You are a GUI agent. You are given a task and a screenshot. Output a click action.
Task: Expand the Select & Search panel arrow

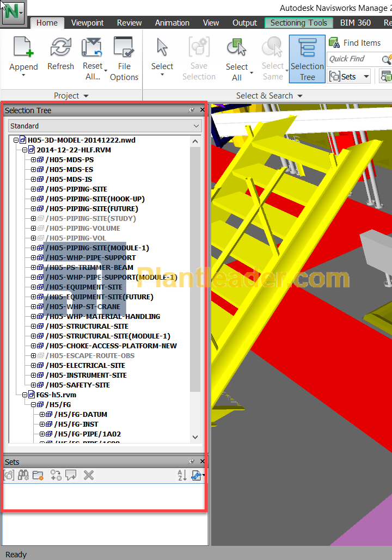[300, 96]
